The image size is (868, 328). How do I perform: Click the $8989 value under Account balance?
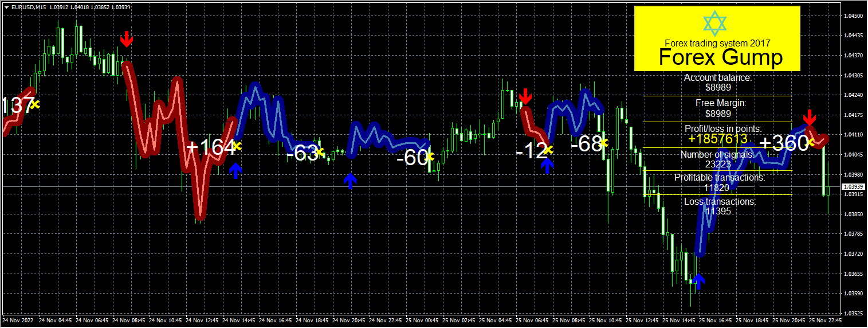[x=717, y=88]
